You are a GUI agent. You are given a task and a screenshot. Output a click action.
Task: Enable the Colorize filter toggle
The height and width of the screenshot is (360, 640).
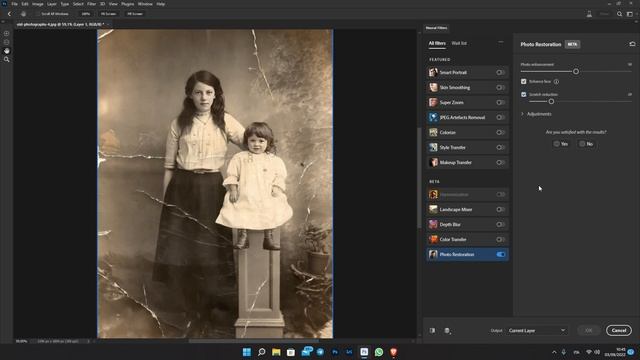[x=500, y=132]
